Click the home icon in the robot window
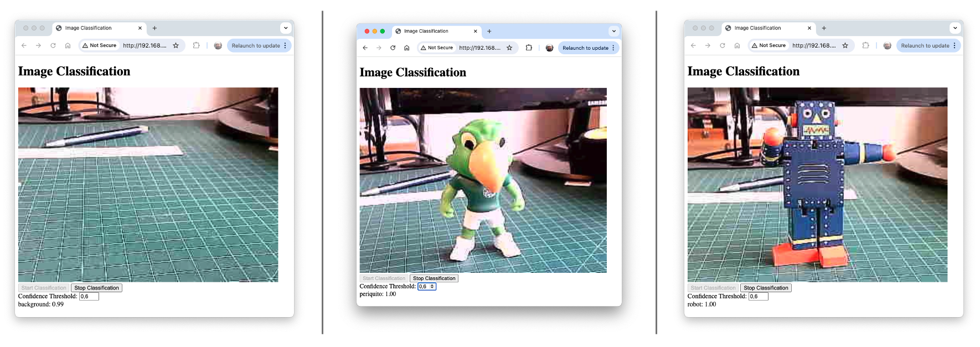Screen dimensions: 980x347 pyautogui.click(x=737, y=46)
